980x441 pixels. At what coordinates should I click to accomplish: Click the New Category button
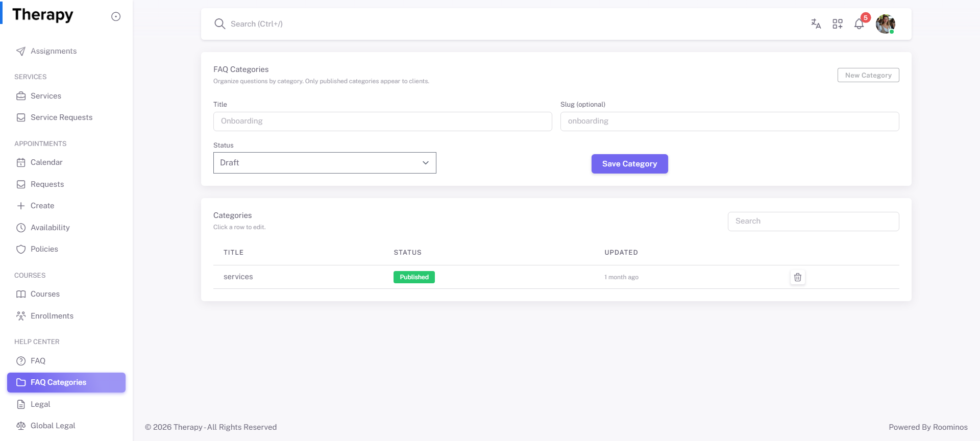pos(868,75)
